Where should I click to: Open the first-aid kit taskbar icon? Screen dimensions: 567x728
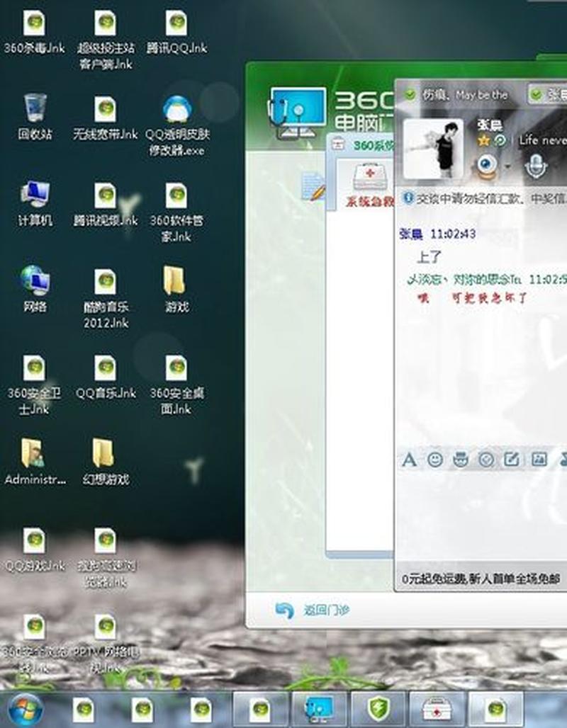point(437,710)
